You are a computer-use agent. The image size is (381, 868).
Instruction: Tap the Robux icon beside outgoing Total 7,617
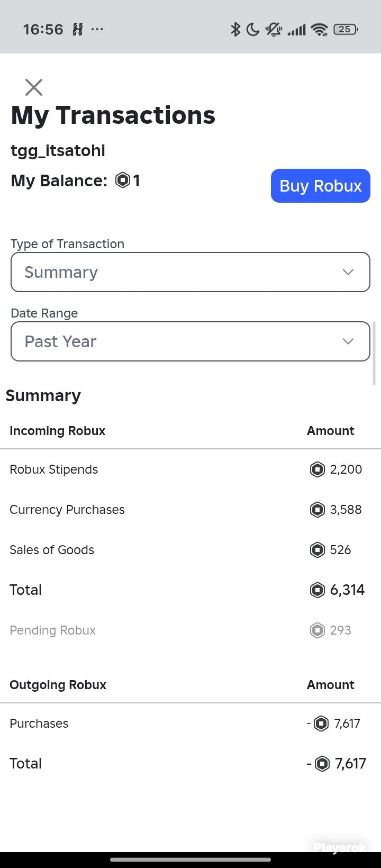[322, 764]
